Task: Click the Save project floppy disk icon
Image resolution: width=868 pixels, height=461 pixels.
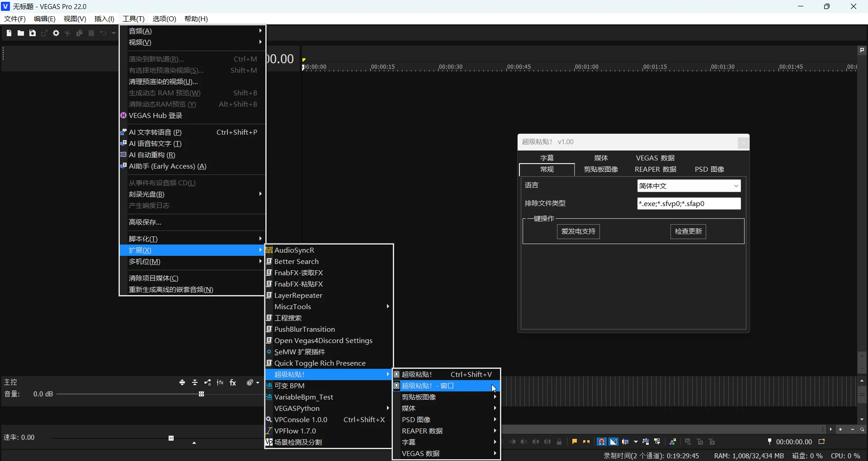Action: pos(33,33)
